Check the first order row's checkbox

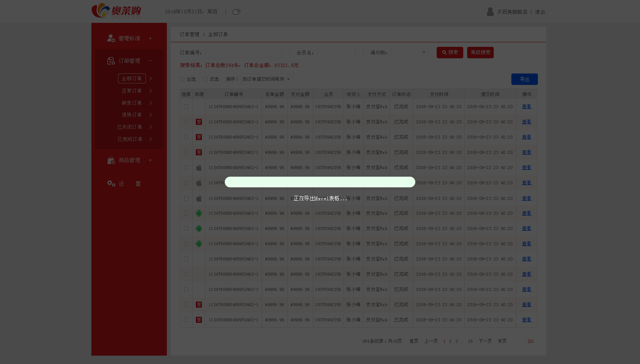pos(186,107)
